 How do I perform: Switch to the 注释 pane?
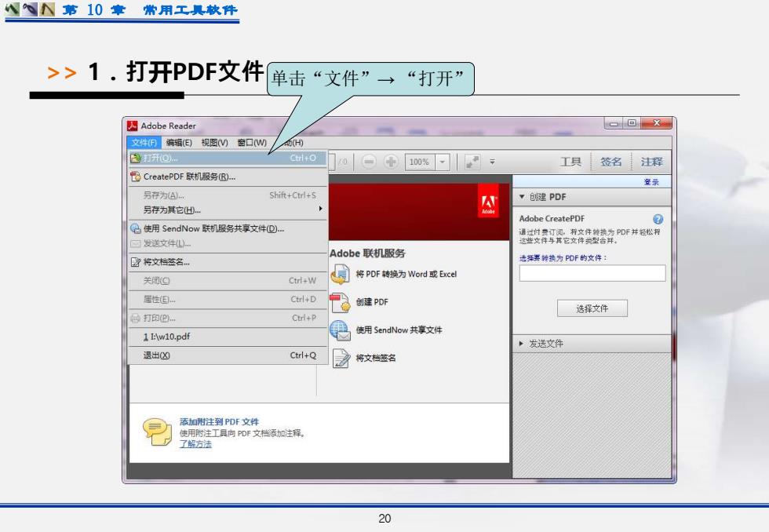click(x=651, y=162)
